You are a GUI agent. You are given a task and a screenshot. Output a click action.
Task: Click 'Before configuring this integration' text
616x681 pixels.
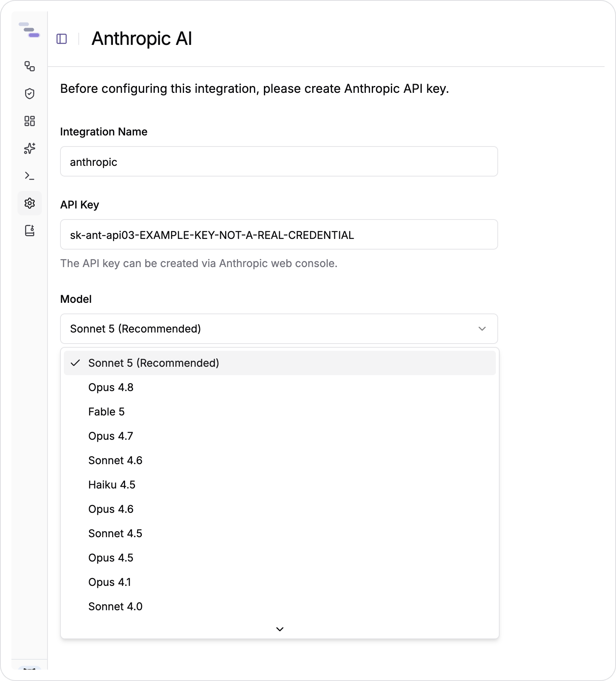coord(255,89)
